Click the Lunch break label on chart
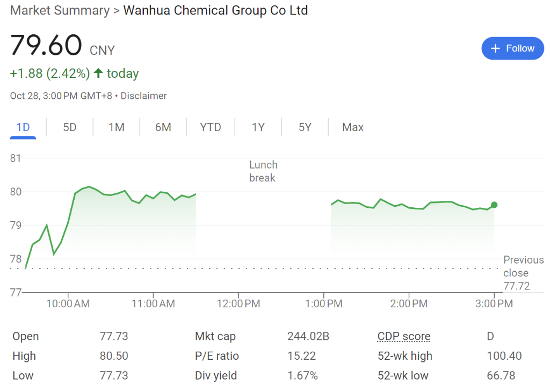The image size is (550, 392). [x=263, y=171]
